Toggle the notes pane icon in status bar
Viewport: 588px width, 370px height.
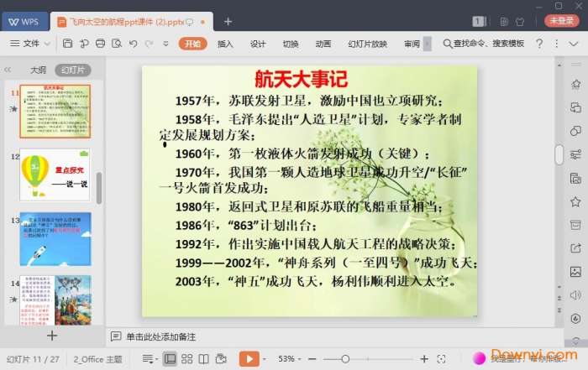tap(150, 359)
